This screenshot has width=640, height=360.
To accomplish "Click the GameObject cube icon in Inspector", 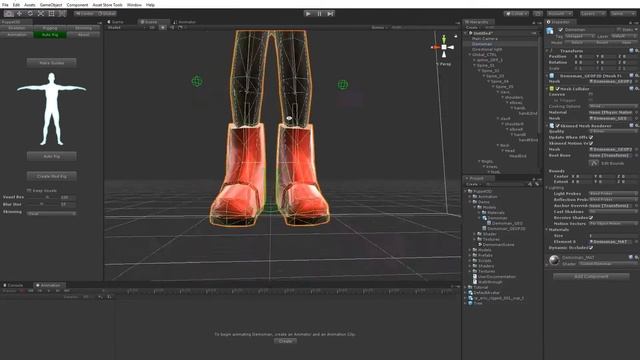I will tap(550, 31).
